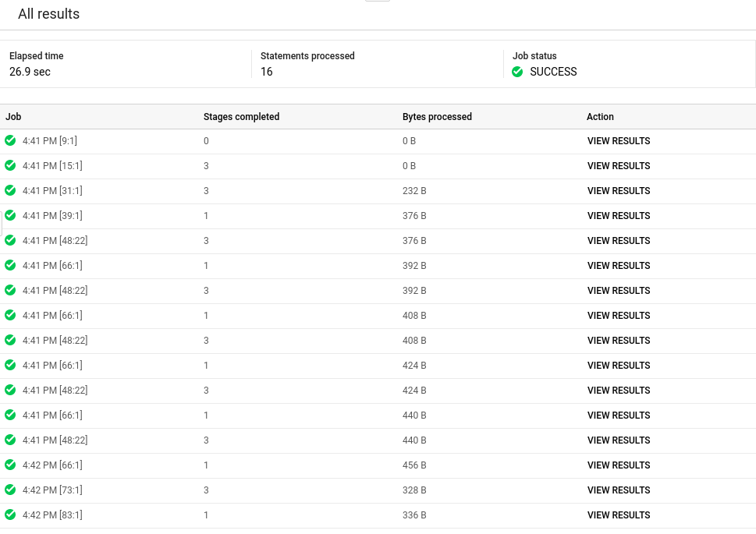Viewport: 756px width, 534px height.
Task: Click the Bytes processed column header
Action: (x=437, y=117)
